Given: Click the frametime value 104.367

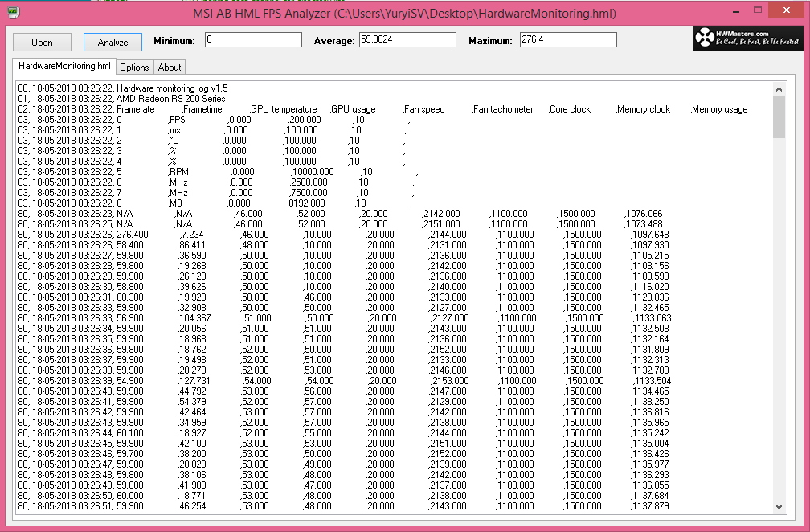Looking at the screenshot, I should [195, 318].
